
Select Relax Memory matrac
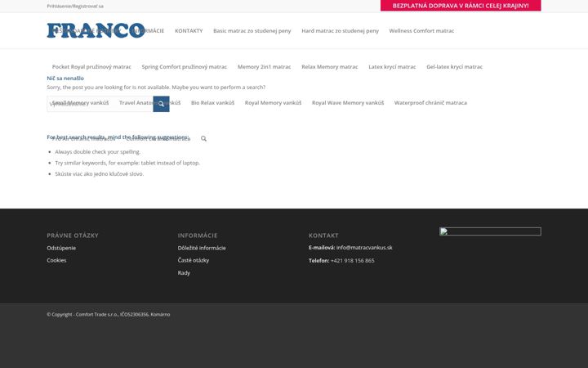[330, 67]
